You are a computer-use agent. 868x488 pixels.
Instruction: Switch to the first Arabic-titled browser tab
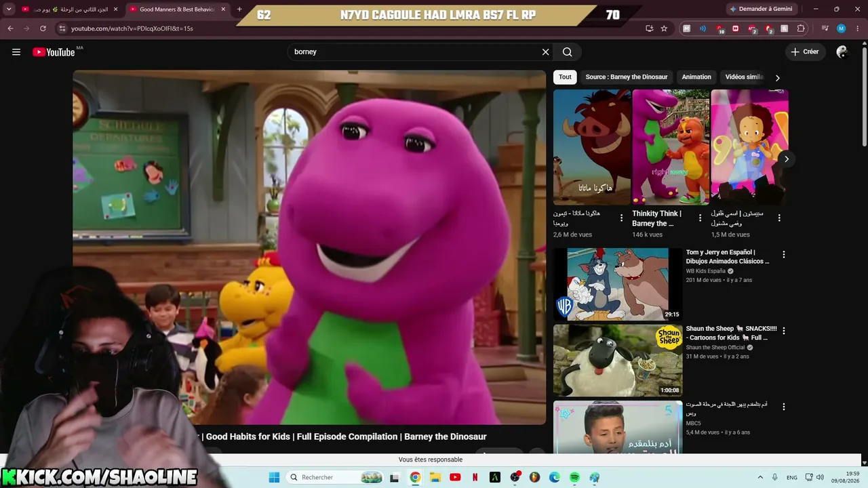coord(69,9)
